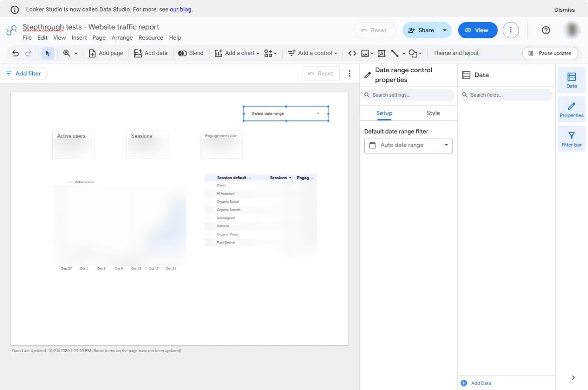The height and width of the screenshot is (390, 588).
Task: Open the Add a control dropdown
Action: [313, 53]
